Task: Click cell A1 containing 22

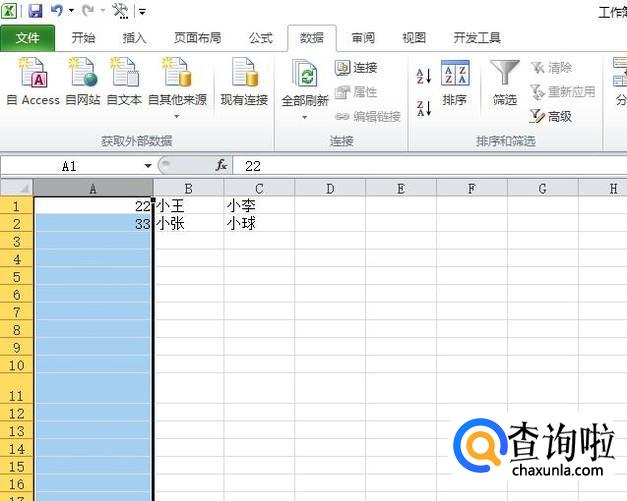Action: [x=94, y=206]
